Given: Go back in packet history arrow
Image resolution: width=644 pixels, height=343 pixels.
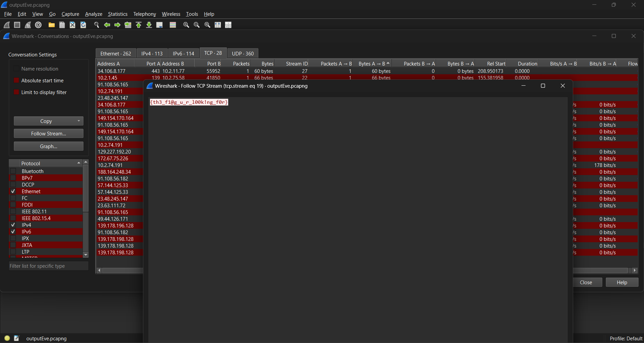Looking at the screenshot, I should point(107,25).
